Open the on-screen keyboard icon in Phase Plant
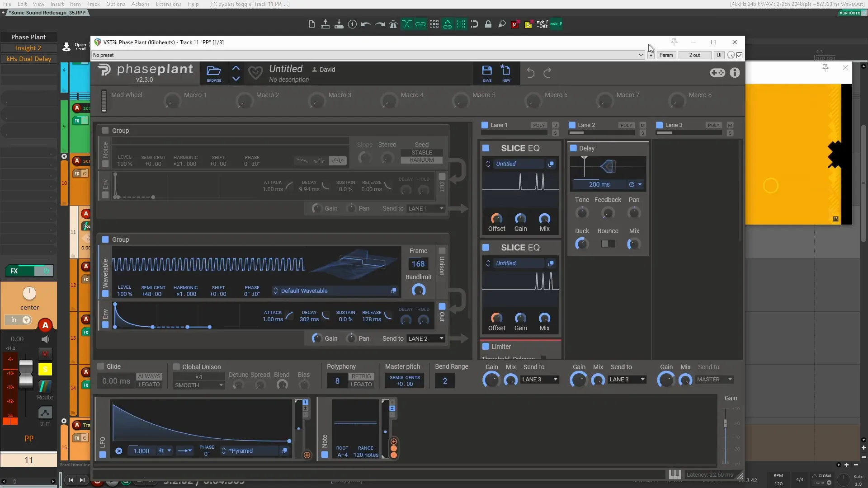 click(x=675, y=474)
